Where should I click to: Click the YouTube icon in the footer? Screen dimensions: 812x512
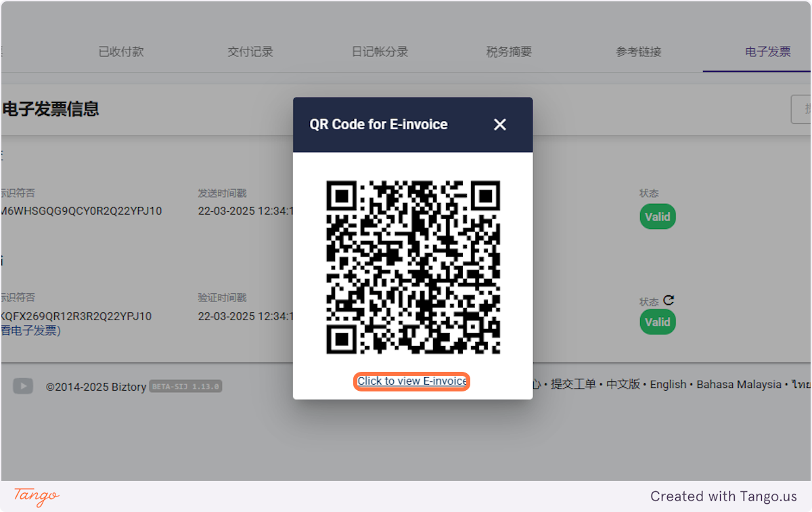tap(23, 386)
